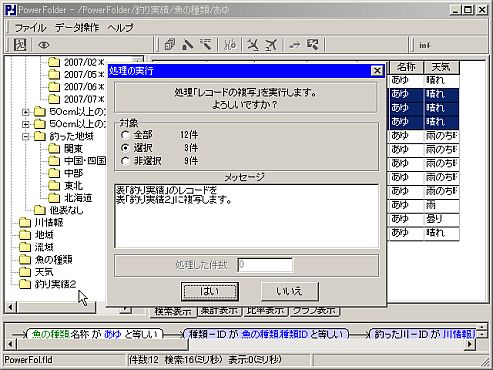Viewport: 493px width, 370px height.
Task: Click folder icon beside 2007/02
Action: 54,62
